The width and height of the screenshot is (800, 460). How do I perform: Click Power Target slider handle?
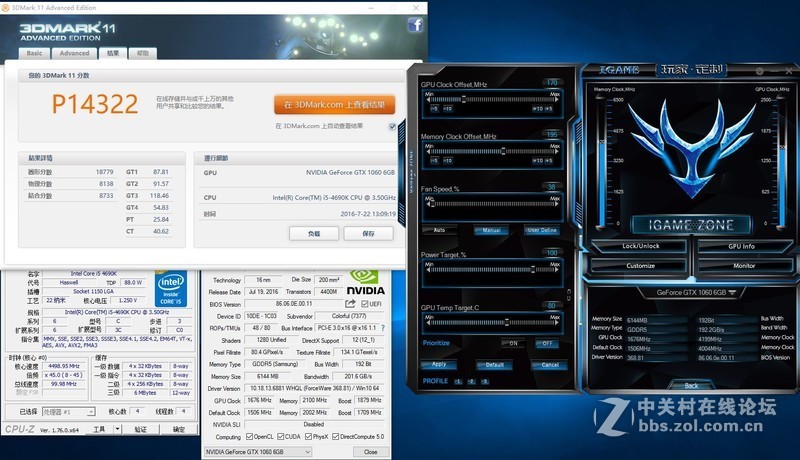click(x=533, y=270)
